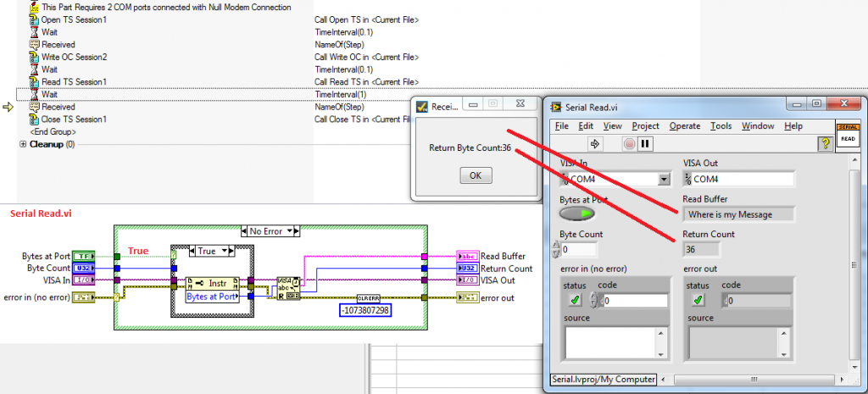Click the Pause button in LabVIEW toolbar
Screen dimensions: 868x394
point(645,143)
